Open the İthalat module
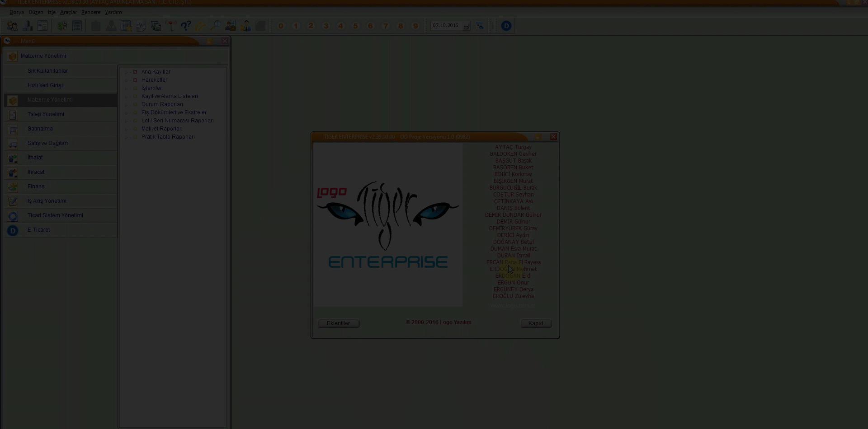Viewport: 868px width, 429px height. click(61, 158)
